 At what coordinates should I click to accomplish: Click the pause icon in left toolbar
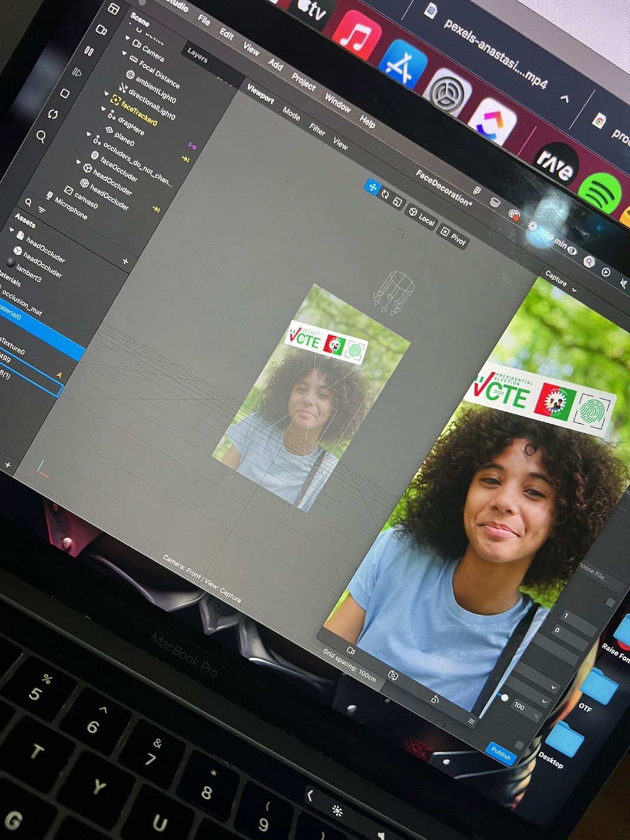tap(89, 51)
